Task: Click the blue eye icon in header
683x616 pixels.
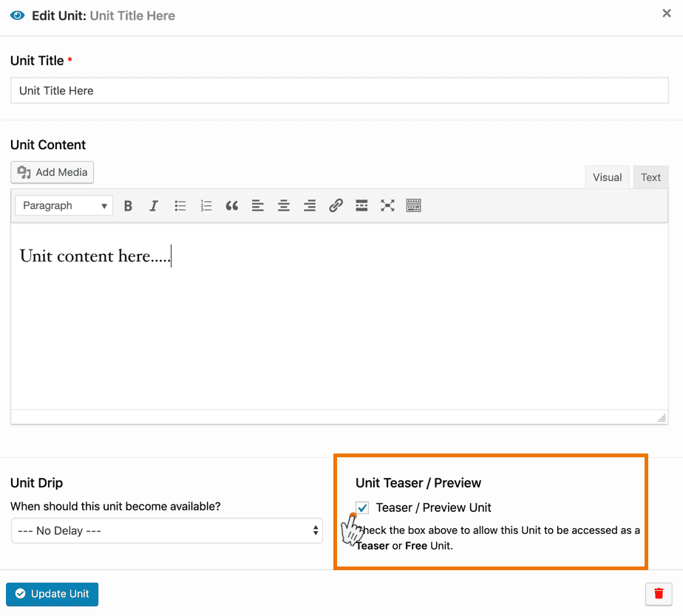Action: pyautogui.click(x=18, y=16)
